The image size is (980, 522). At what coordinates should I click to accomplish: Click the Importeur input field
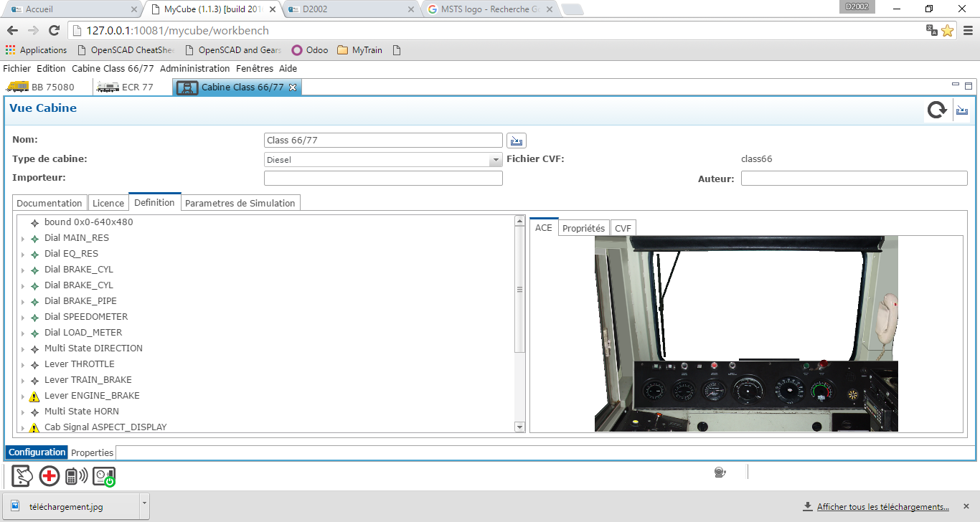[x=383, y=178]
